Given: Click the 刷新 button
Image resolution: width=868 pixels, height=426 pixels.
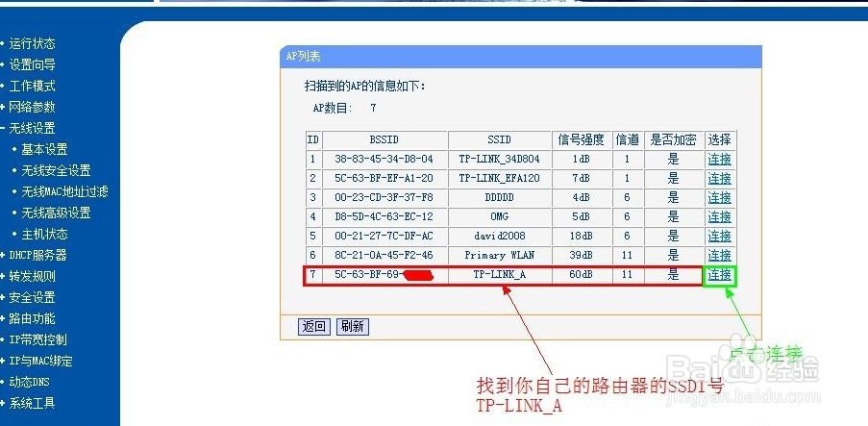Looking at the screenshot, I should [353, 326].
